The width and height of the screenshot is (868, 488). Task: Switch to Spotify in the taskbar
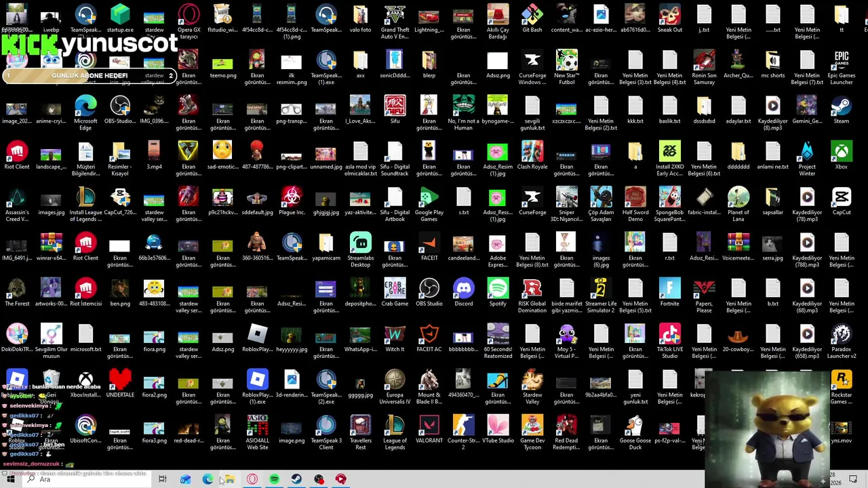[x=274, y=479]
